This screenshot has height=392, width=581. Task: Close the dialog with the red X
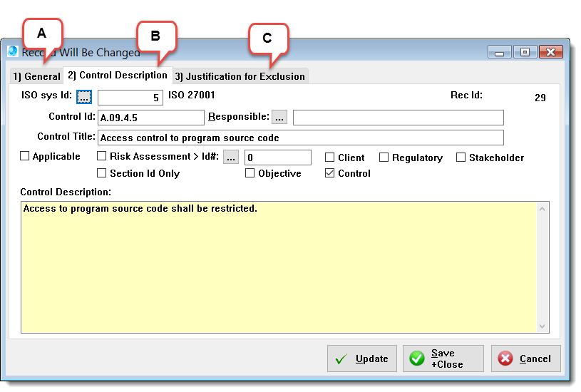(x=550, y=52)
